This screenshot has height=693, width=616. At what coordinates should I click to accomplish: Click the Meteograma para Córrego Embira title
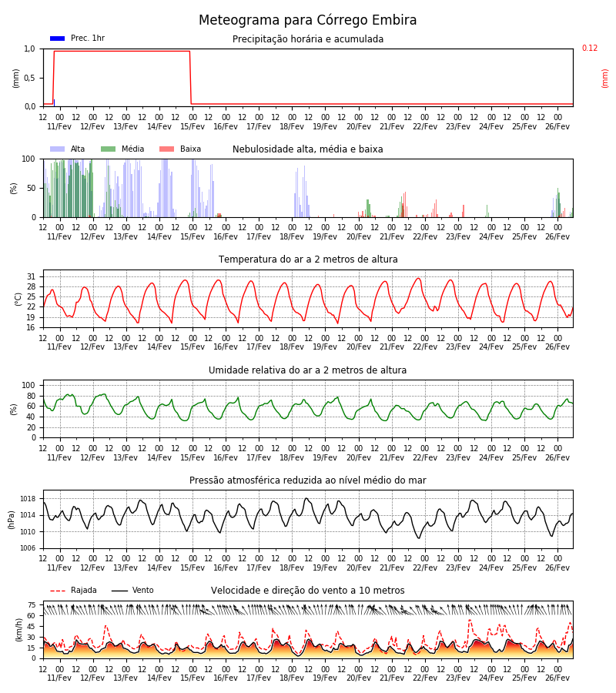pyautogui.click(x=307, y=20)
